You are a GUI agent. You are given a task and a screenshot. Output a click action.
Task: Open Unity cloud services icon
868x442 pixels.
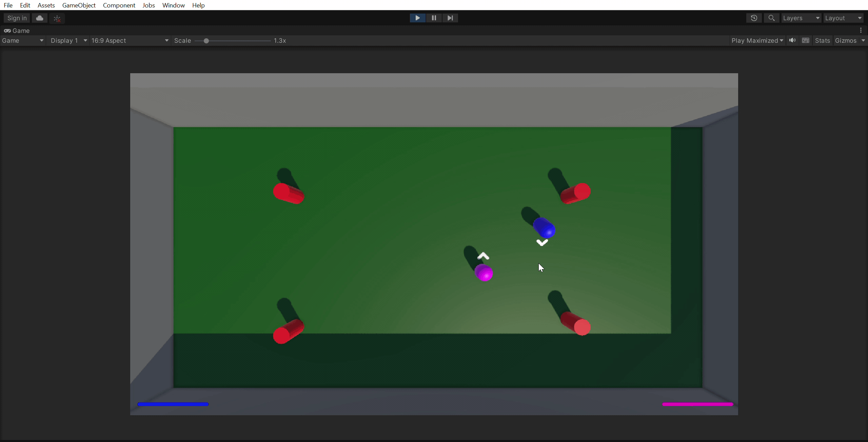coord(40,18)
